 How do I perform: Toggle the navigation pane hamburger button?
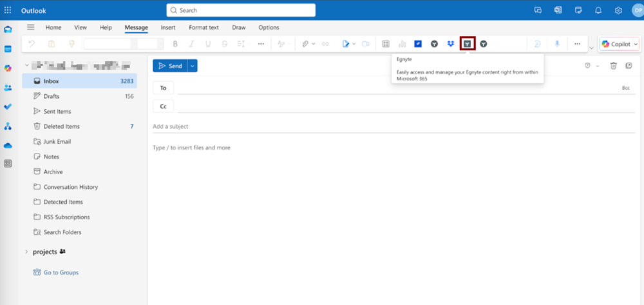31,27
